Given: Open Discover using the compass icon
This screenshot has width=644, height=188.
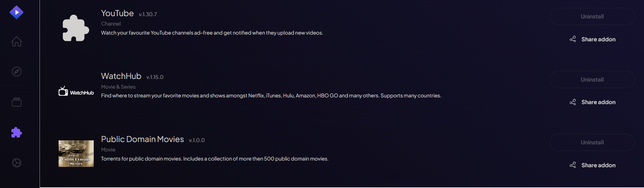Looking at the screenshot, I should [x=16, y=72].
